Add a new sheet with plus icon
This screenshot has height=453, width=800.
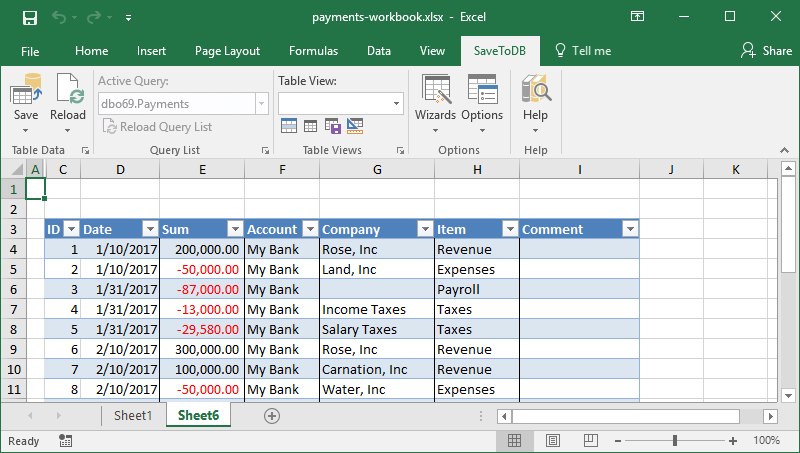coord(272,416)
